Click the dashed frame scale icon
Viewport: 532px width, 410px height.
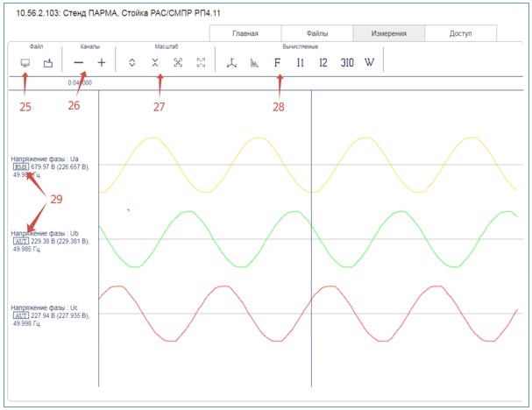click(202, 63)
